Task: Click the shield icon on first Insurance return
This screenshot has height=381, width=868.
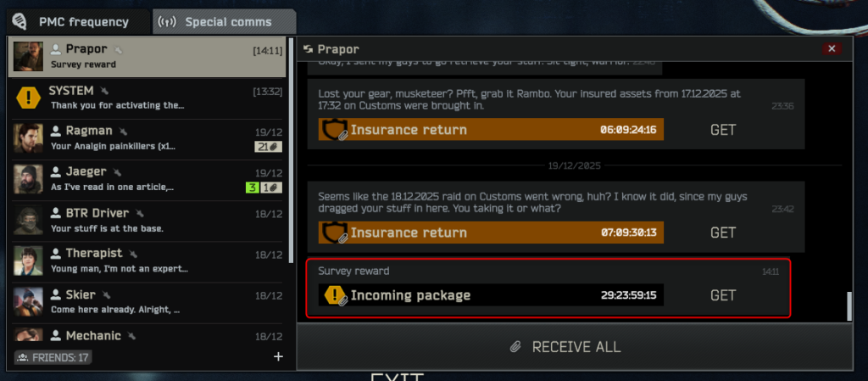Action: coord(334,130)
